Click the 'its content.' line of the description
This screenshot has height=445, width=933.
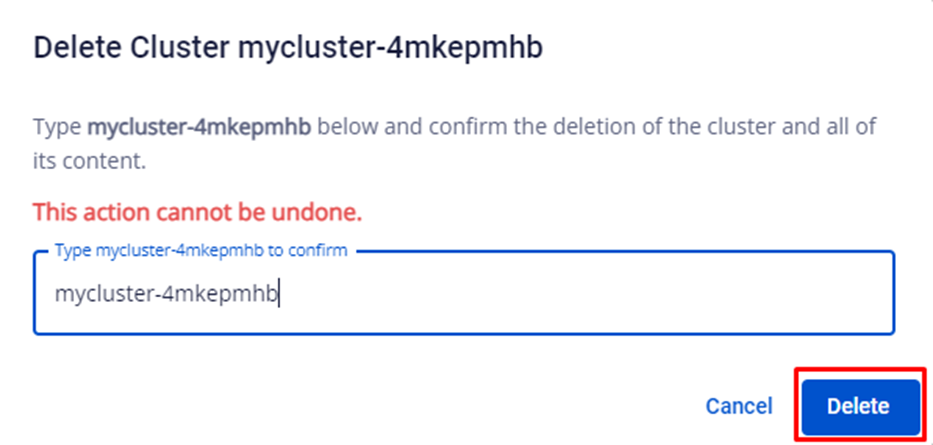coord(90,161)
